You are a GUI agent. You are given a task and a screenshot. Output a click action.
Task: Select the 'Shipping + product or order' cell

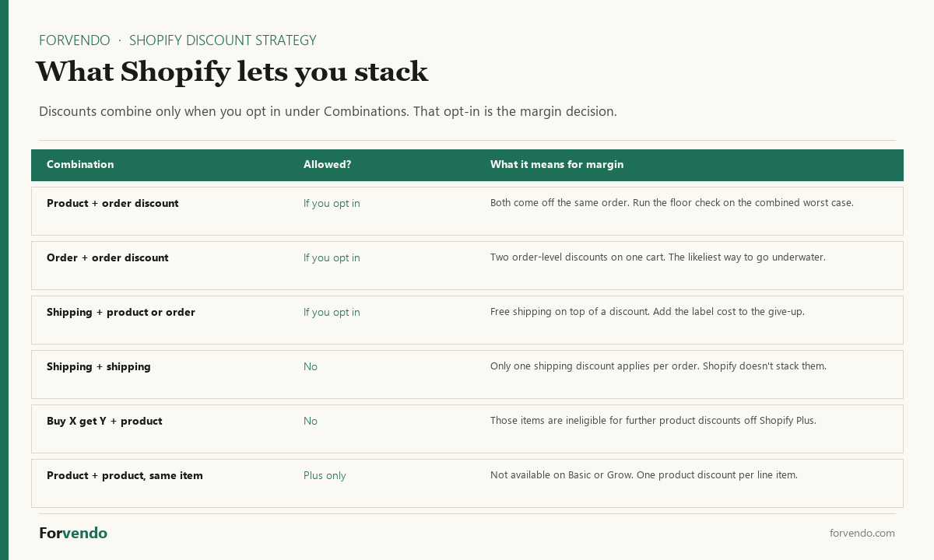[x=121, y=312]
